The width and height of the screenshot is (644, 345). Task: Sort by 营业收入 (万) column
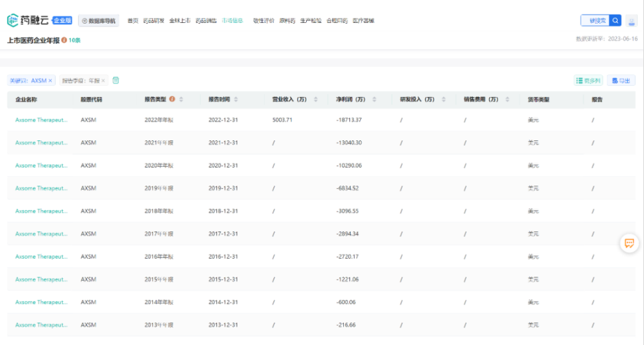315,99
